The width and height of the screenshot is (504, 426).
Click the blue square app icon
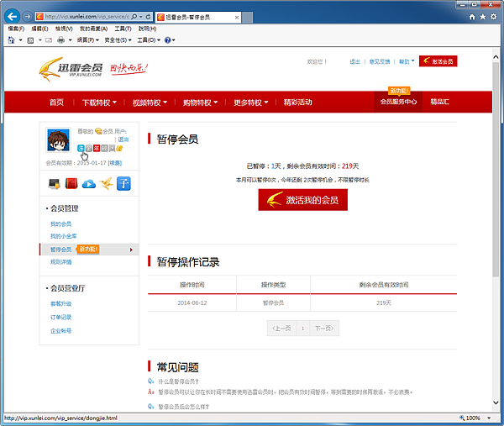pos(123,183)
